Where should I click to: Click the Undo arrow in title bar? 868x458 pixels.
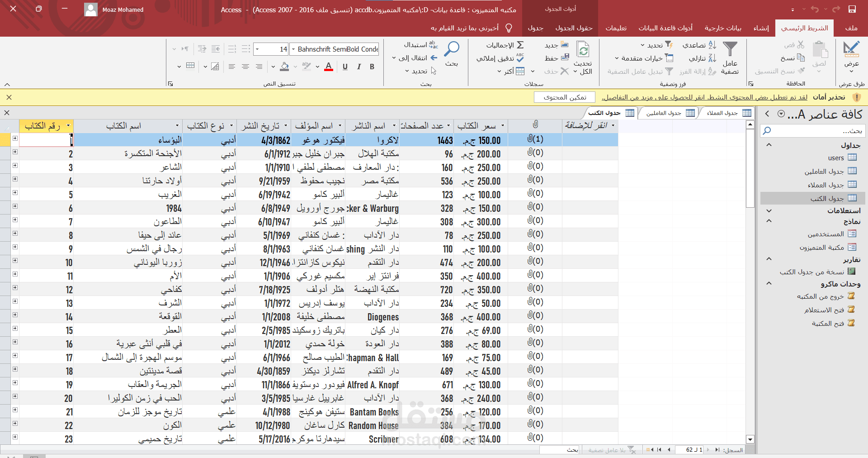click(815, 9)
